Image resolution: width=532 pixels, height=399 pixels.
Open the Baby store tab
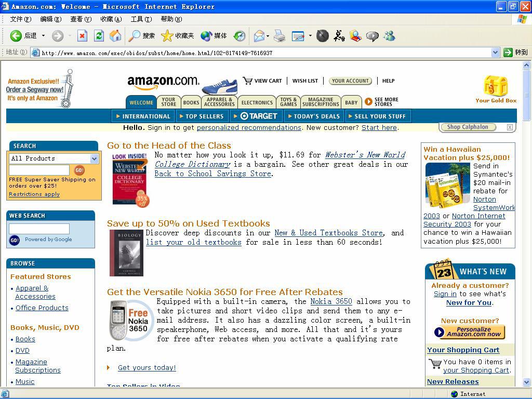(x=351, y=102)
